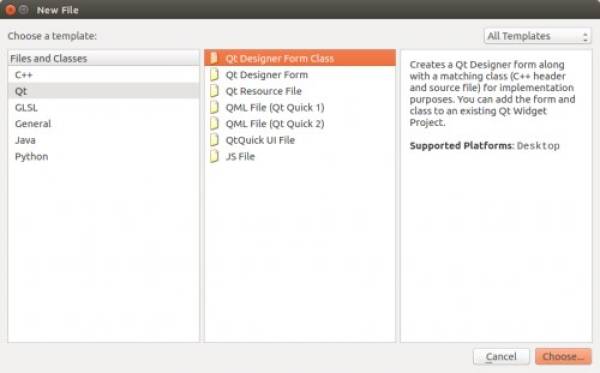Select the Qt category
This screenshot has width=600, height=373.
tap(103, 91)
